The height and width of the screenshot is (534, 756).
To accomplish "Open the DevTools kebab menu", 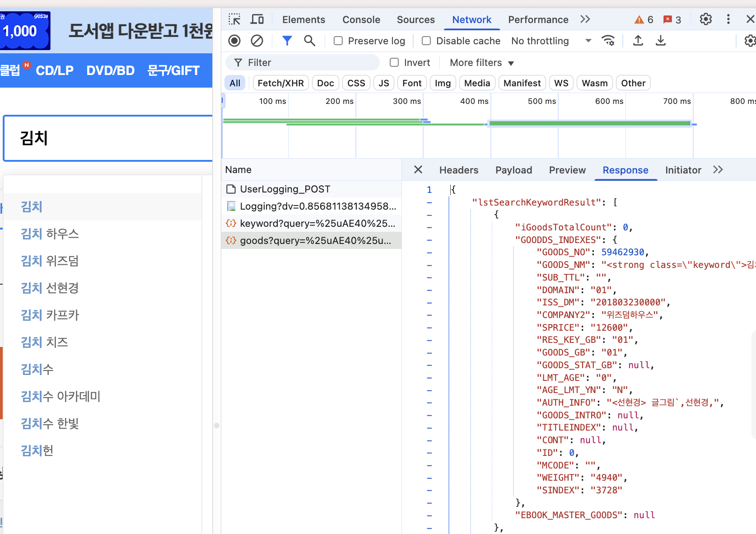I will click(728, 19).
